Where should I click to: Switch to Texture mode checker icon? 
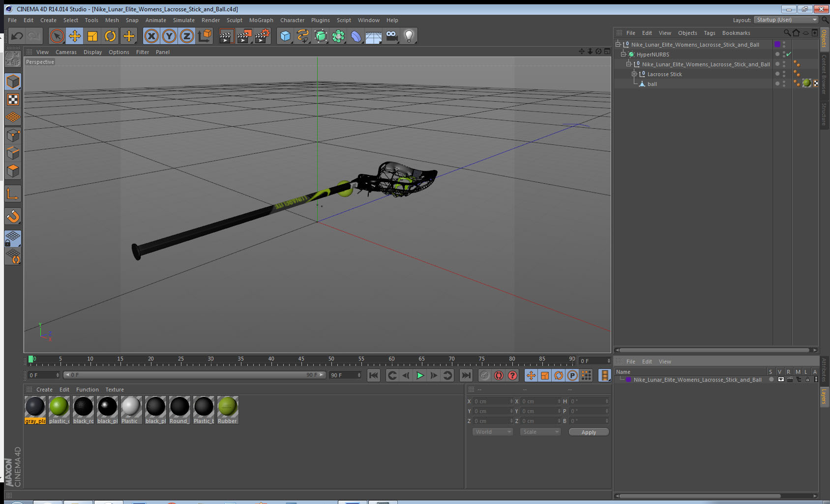(13, 100)
